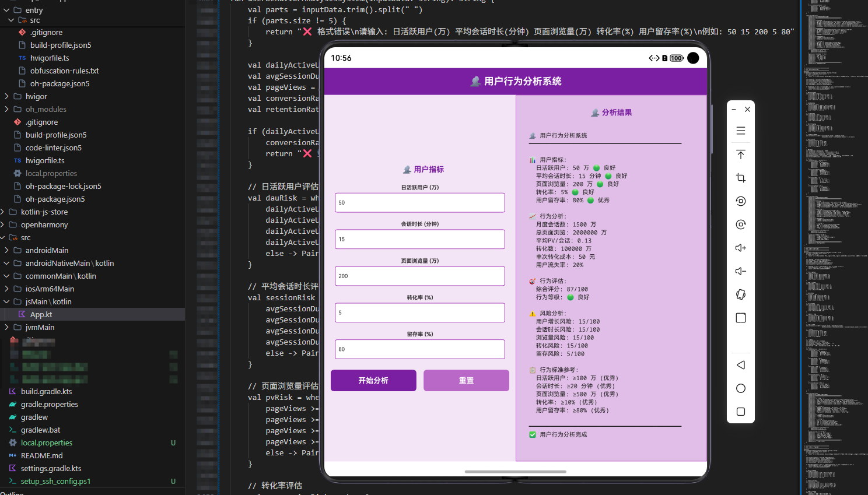Screen dimensions: 868x495
Task: Open recent apps with the square button
Action: pyautogui.click(x=741, y=411)
